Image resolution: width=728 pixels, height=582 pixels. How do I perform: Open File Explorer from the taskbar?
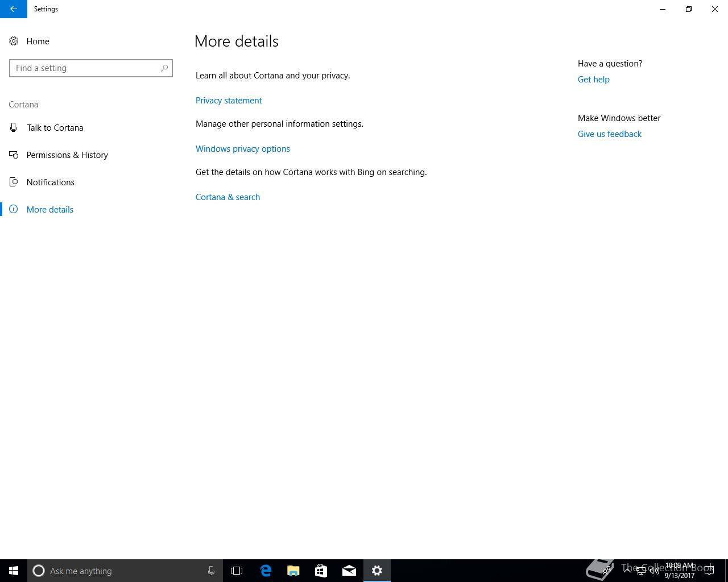(x=293, y=571)
